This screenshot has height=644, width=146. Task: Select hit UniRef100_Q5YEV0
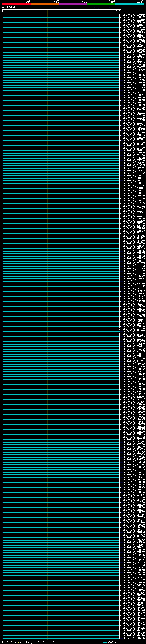click(x=134, y=30)
